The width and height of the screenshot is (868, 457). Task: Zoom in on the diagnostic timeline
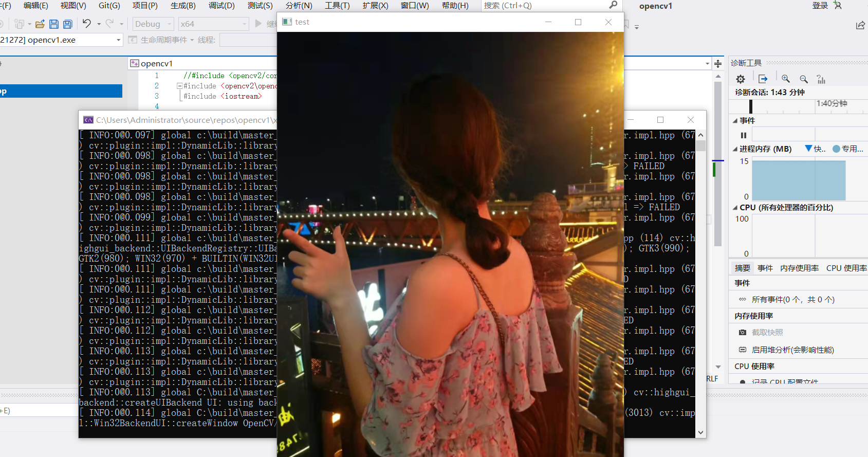(x=786, y=79)
